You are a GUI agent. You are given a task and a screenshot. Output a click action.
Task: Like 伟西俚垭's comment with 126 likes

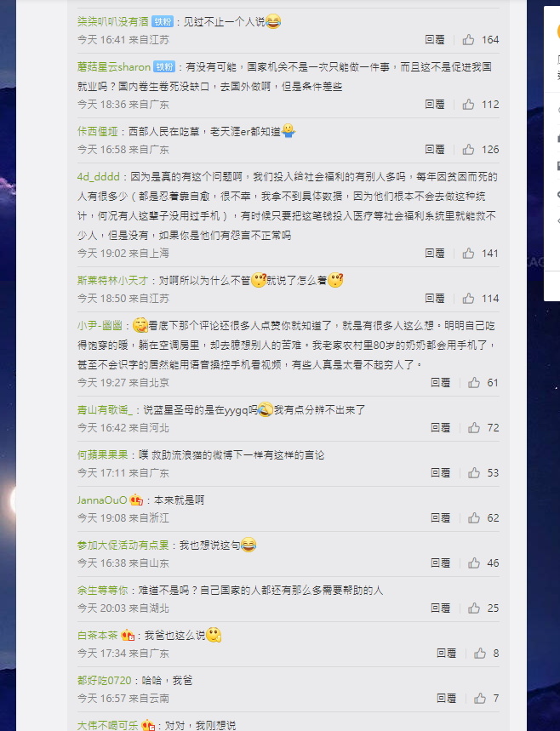pyautogui.click(x=469, y=150)
